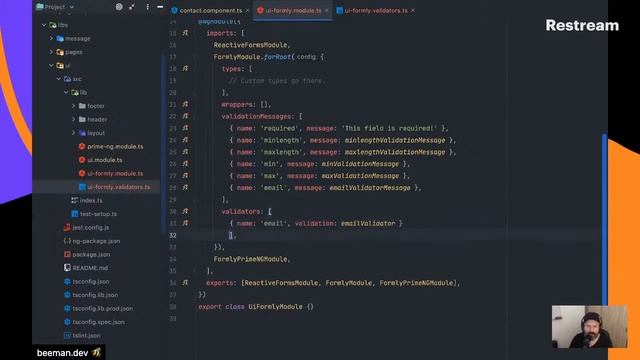
Task: Expand the layout folder
Action: click(x=73, y=133)
